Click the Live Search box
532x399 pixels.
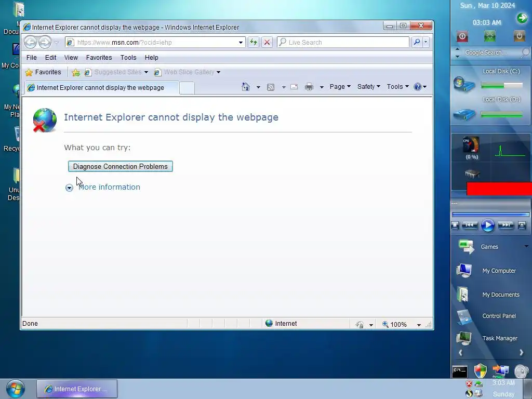pyautogui.click(x=343, y=43)
